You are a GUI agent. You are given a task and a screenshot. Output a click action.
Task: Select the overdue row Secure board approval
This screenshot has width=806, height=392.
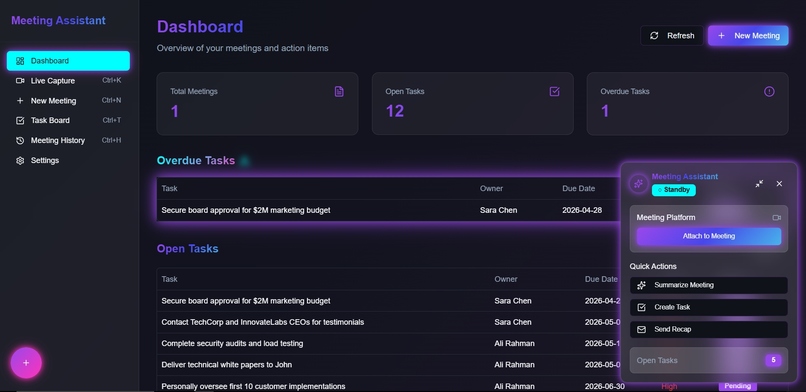pos(388,210)
